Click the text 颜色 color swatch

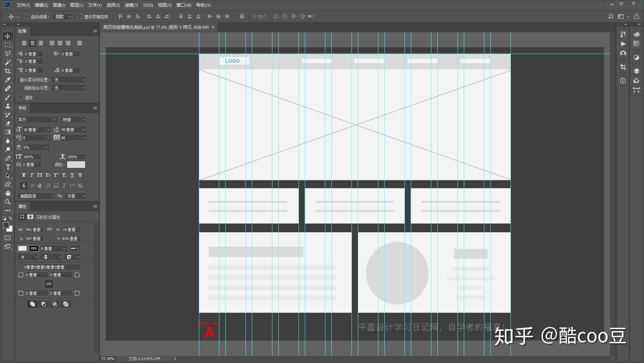[76, 165]
